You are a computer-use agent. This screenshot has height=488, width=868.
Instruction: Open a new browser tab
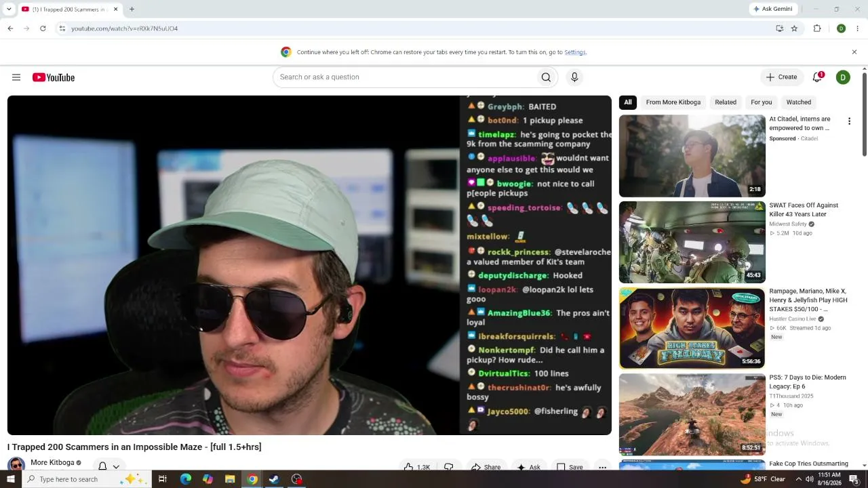click(132, 9)
